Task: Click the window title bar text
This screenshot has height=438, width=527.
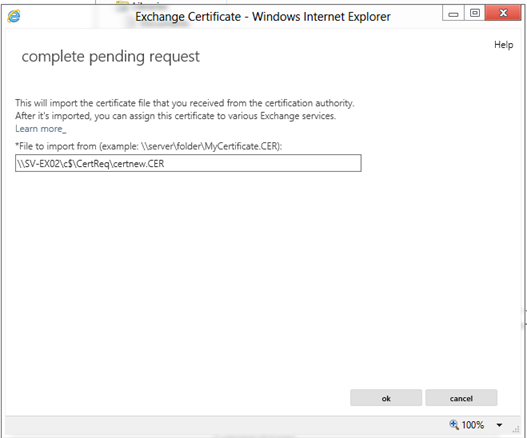Action: (263, 16)
